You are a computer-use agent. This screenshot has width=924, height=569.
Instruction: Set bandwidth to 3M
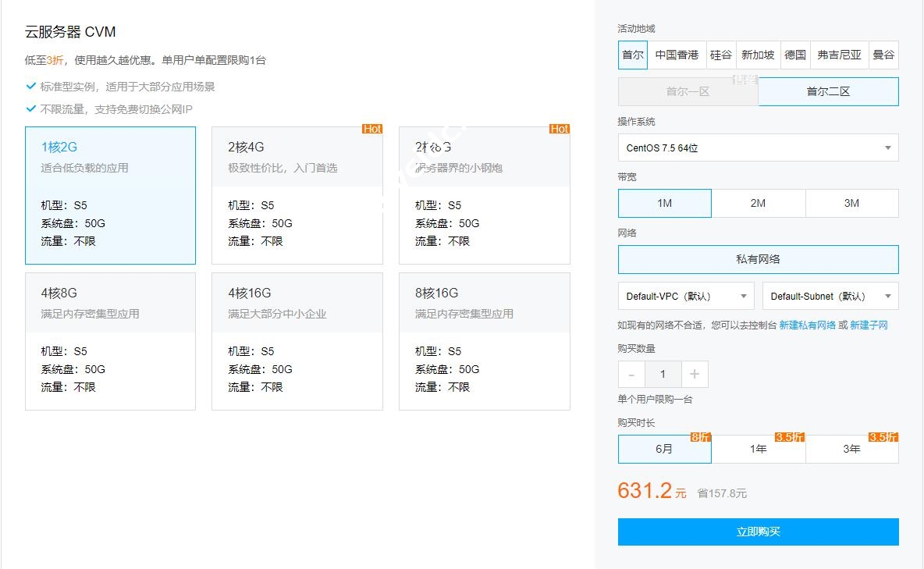[851, 203]
